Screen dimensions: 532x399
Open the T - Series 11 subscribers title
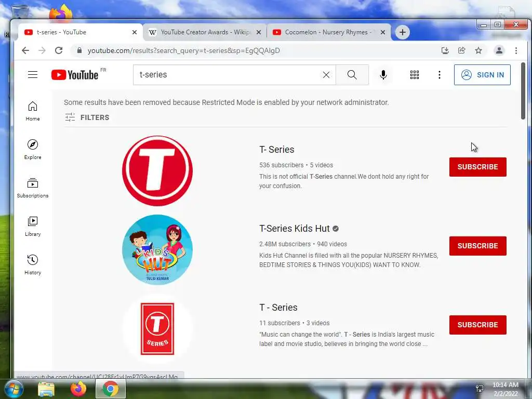(278, 308)
